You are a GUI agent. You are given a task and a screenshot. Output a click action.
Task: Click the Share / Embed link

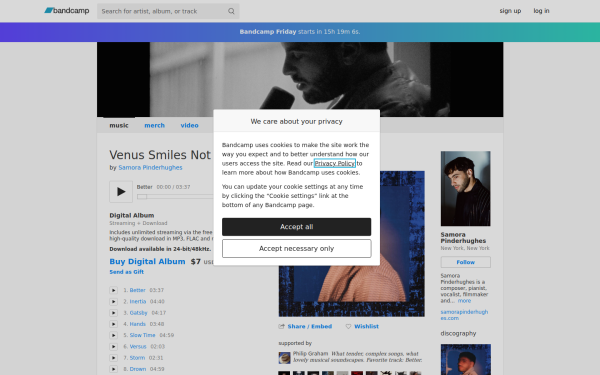click(310, 326)
